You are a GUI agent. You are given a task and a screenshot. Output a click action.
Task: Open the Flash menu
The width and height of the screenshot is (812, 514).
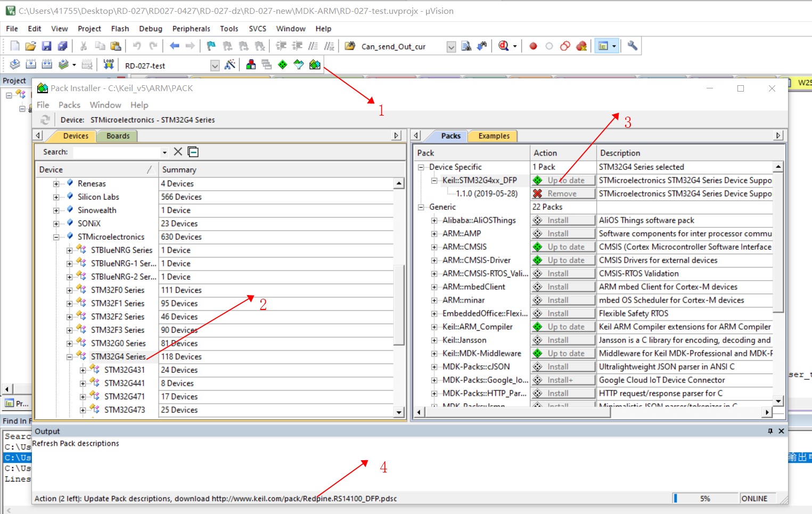click(x=120, y=29)
